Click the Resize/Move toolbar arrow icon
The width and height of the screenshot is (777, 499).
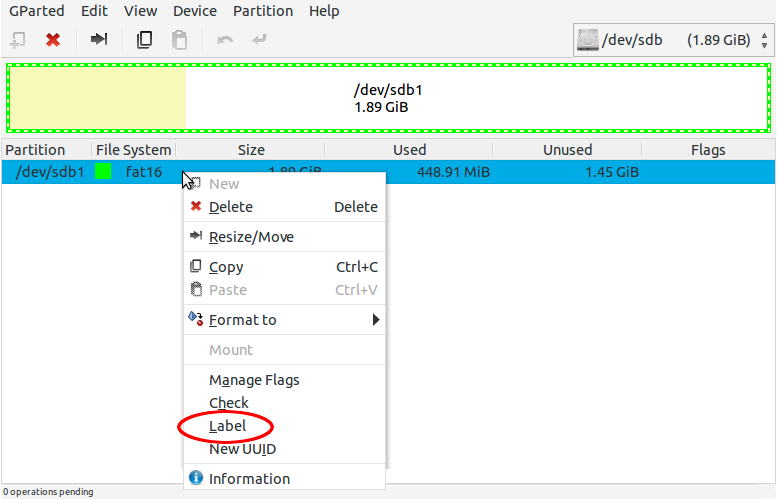(x=99, y=39)
